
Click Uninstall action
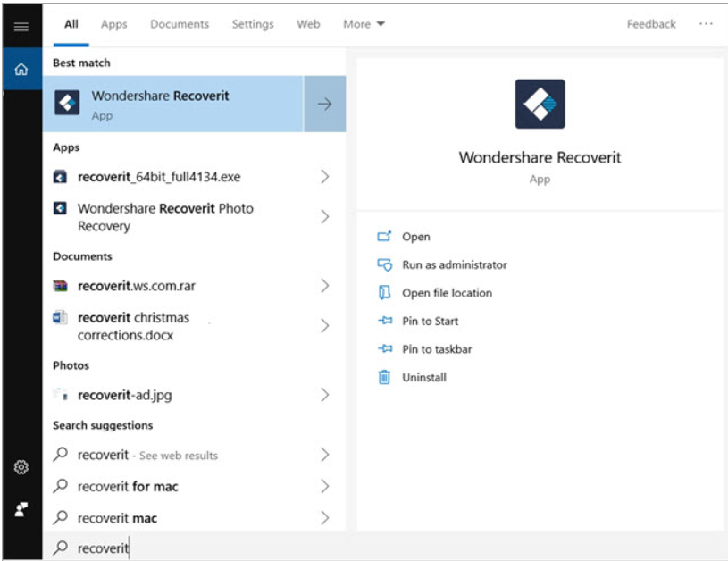click(424, 377)
